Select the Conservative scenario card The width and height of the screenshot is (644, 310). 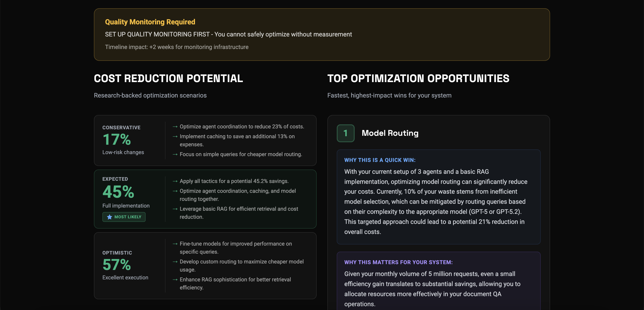coord(205,140)
